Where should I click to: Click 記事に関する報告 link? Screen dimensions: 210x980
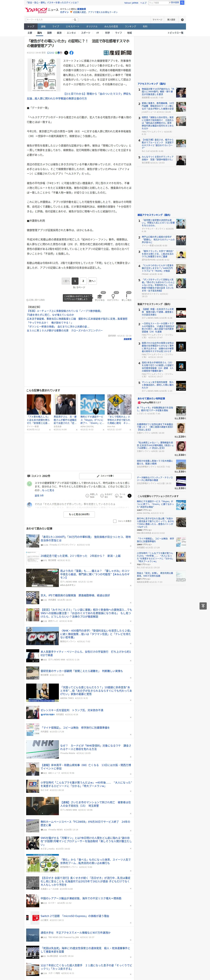point(35,300)
